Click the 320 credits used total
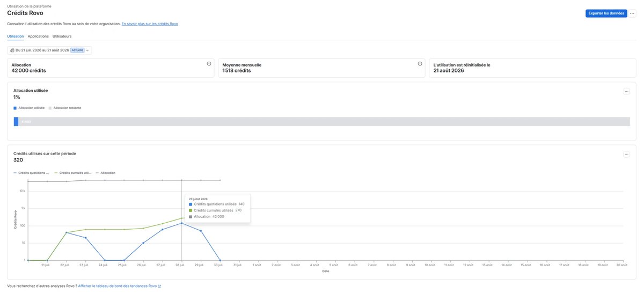This screenshot has height=293, width=644. [x=18, y=160]
